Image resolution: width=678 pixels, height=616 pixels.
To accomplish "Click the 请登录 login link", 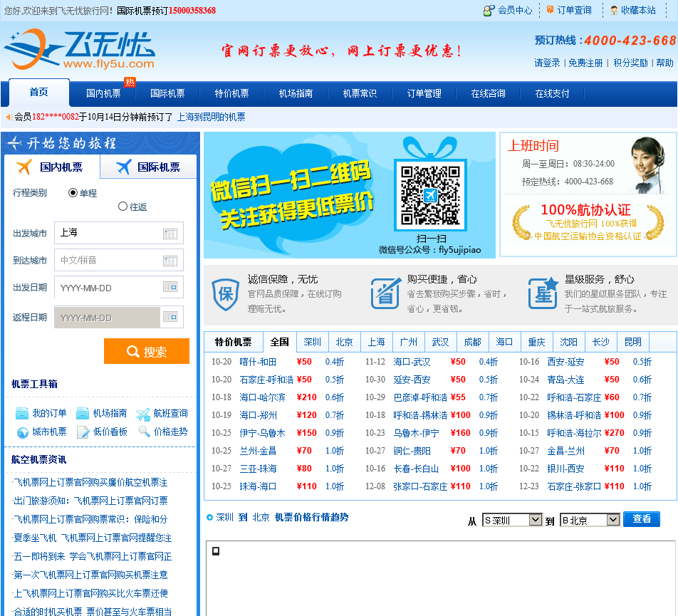I will pyautogui.click(x=547, y=63).
